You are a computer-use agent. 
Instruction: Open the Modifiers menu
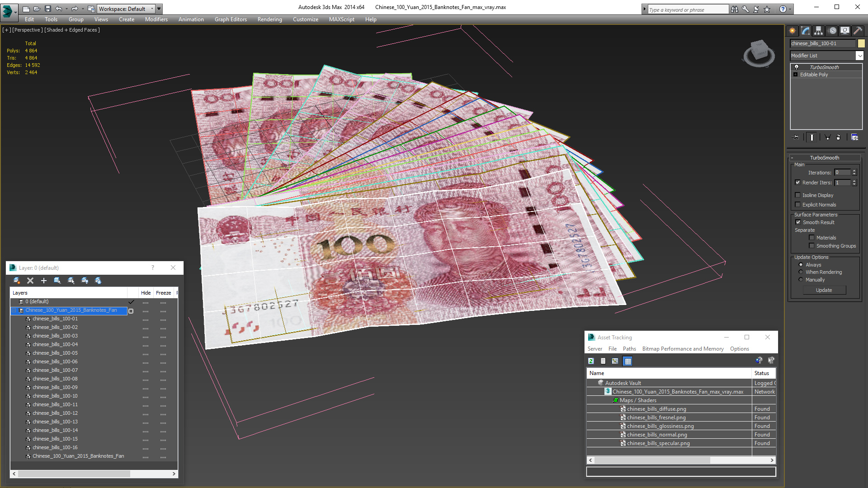click(x=156, y=19)
